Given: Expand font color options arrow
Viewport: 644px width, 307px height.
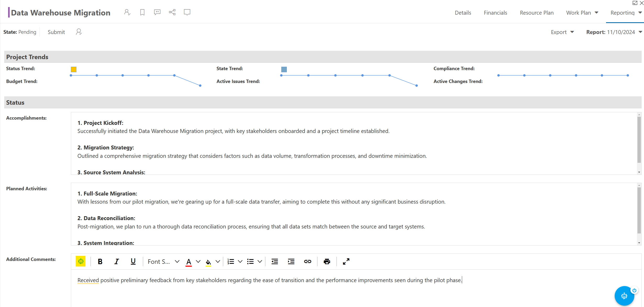Looking at the screenshot, I should pos(198,261).
